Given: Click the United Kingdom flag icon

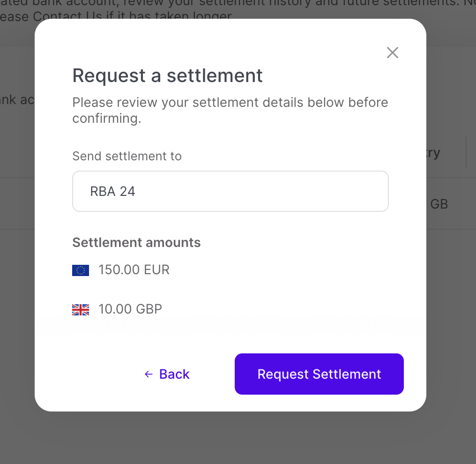Looking at the screenshot, I should (81, 310).
